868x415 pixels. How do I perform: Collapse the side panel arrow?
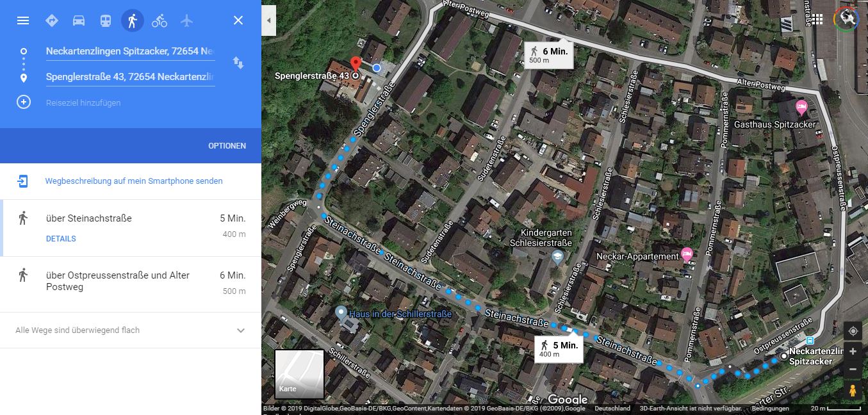(x=269, y=20)
